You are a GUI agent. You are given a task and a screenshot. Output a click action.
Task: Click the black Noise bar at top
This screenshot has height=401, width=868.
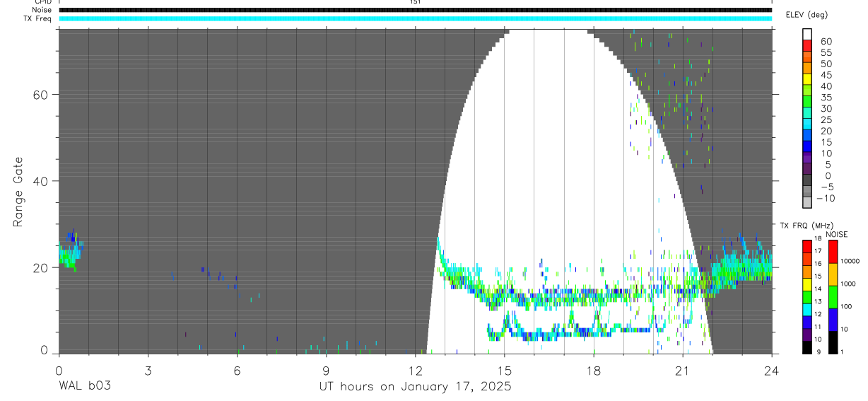tap(415, 10)
